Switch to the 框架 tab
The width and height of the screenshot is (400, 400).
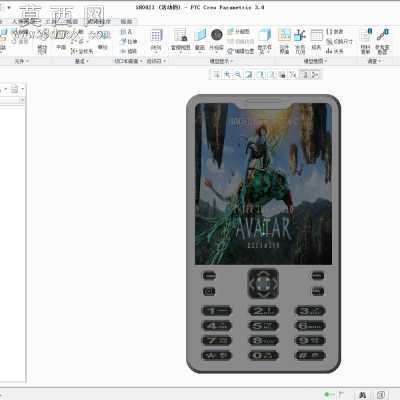[x=126, y=21]
